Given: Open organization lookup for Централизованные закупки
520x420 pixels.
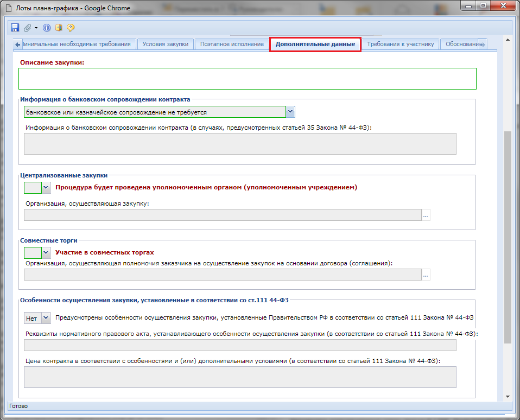Looking at the screenshot, I should (x=426, y=215).
